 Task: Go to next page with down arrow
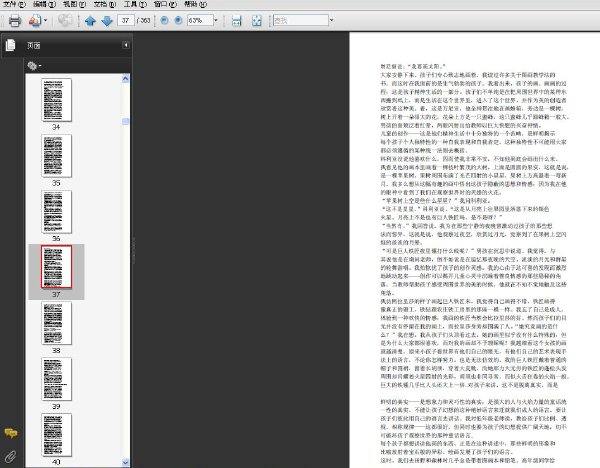pos(107,21)
